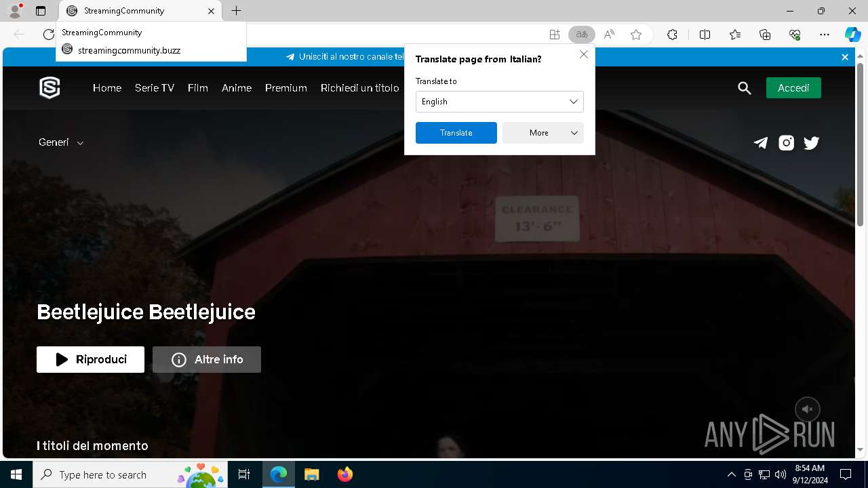Screen dimensions: 868x488
Task: Click the I titoli del momento heading
Action: click(92, 445)
